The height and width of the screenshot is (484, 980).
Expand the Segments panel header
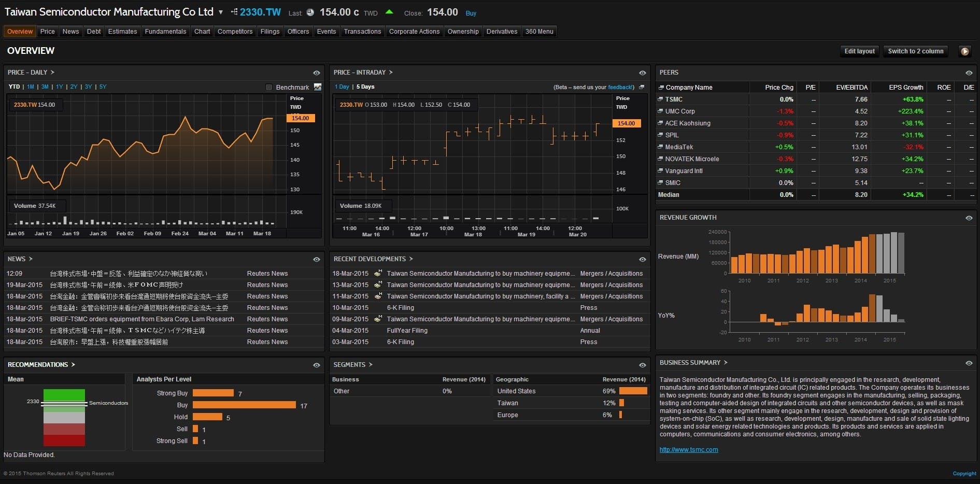coord(353,364)
